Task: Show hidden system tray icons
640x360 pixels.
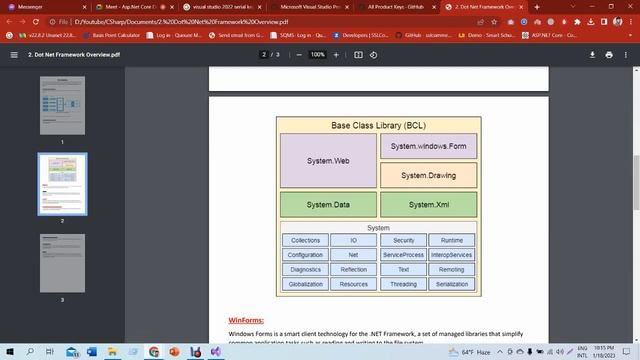Action: click(x=500, y=351)
